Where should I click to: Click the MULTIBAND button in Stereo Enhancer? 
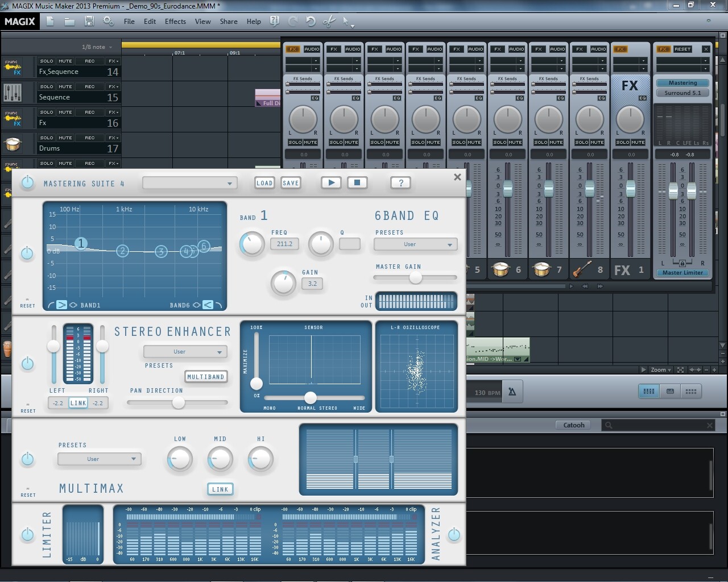[206, 377]
